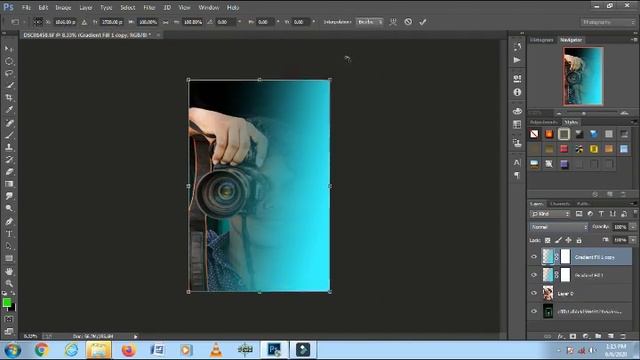Select the Hand tool
Viewport: 640px width, 360px height.
click(9, 271)
